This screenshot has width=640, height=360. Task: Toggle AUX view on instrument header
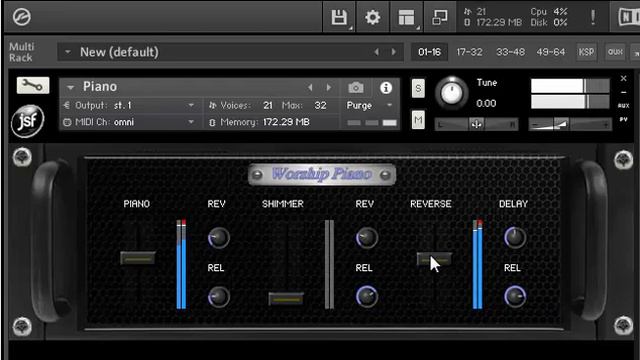click(x=623, y=106)
